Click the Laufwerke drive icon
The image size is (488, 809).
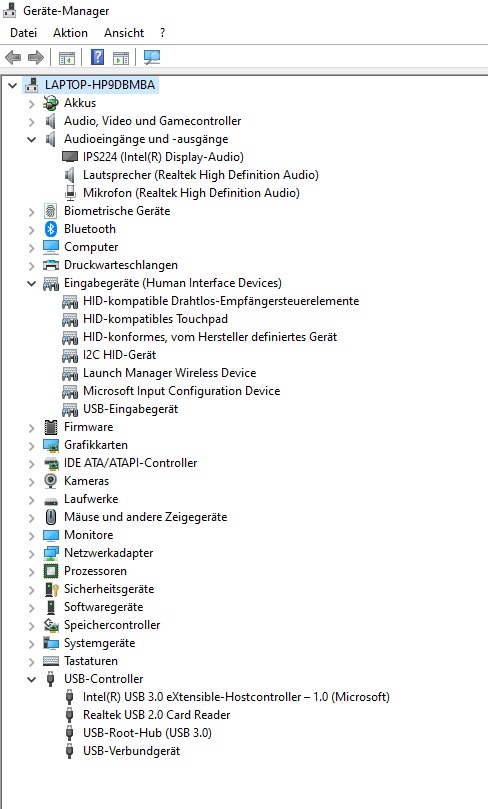[51, 500]
